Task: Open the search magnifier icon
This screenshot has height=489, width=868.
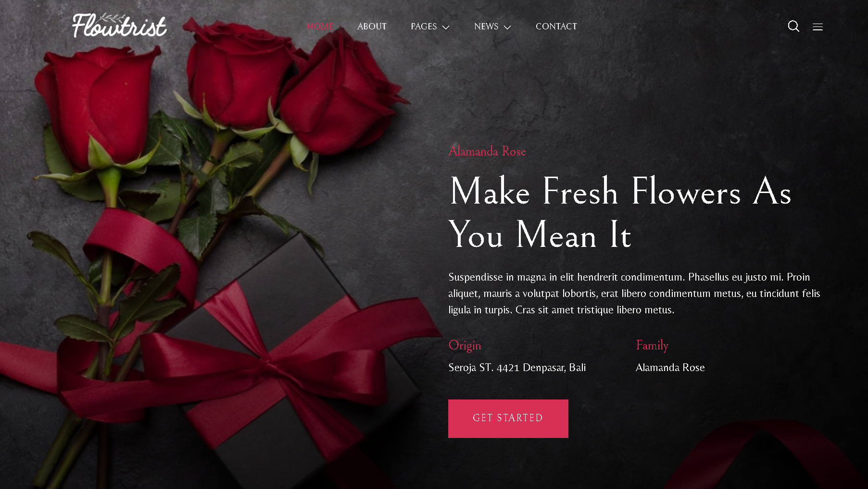Action: 793,26
